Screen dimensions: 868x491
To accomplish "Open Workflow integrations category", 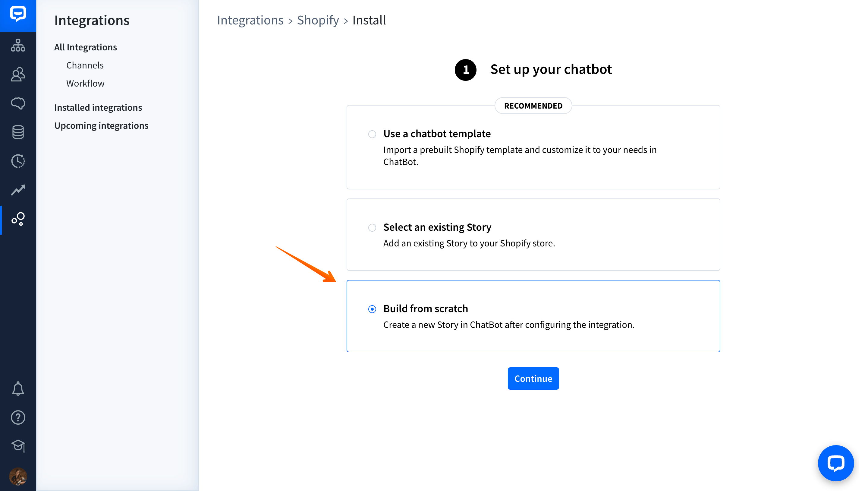I will (x=85, y=83).
